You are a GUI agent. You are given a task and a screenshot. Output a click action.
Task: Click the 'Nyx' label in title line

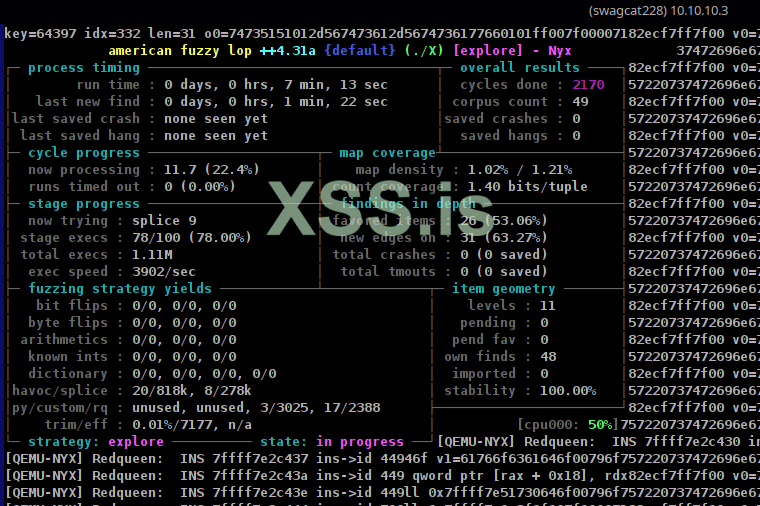(x=560, y=50)
